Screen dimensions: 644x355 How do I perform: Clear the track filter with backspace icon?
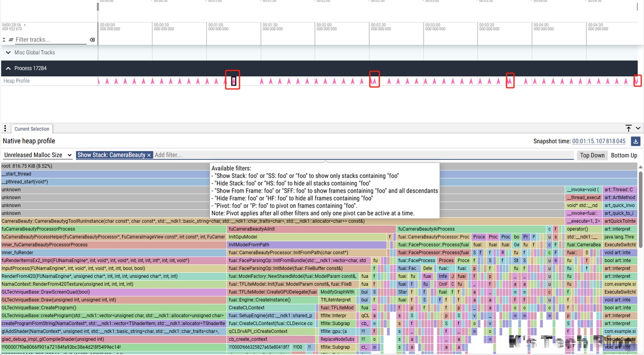click(92, 40)
